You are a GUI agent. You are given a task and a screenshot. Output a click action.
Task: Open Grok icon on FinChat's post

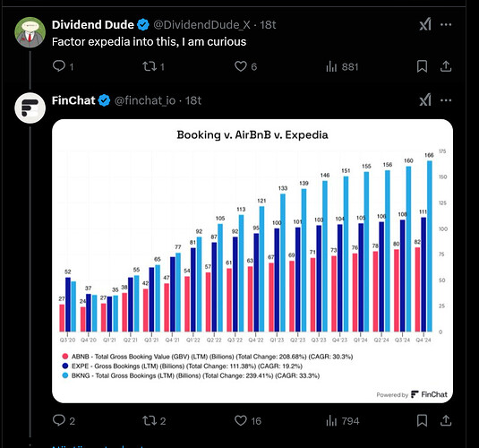(x=425, y=100)
